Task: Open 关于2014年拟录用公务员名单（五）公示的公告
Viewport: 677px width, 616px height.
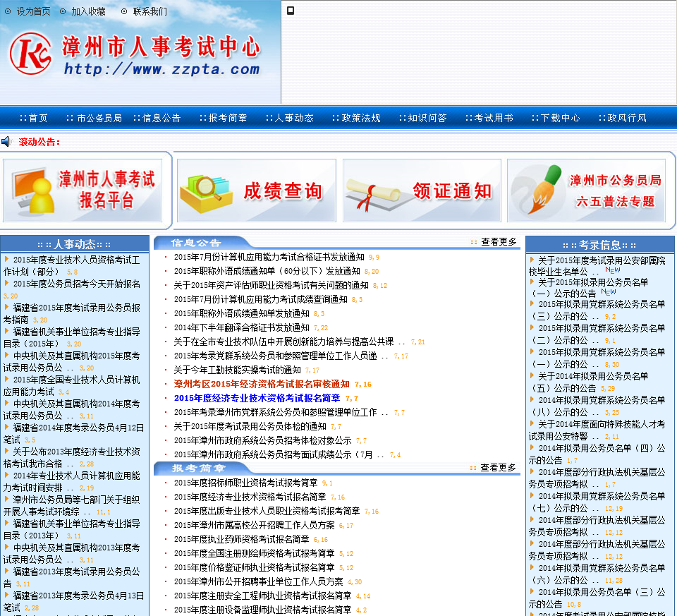Action: (x=590, y=382)
